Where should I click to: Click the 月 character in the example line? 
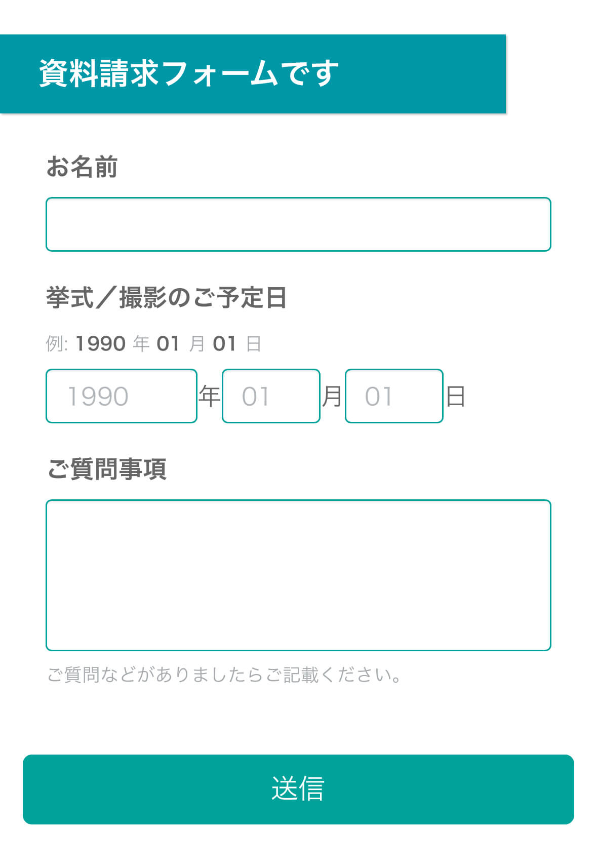point(197,344)
